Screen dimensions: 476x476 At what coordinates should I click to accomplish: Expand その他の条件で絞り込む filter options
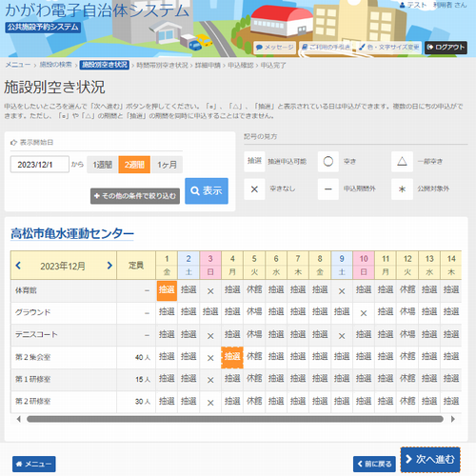(135, 196)
